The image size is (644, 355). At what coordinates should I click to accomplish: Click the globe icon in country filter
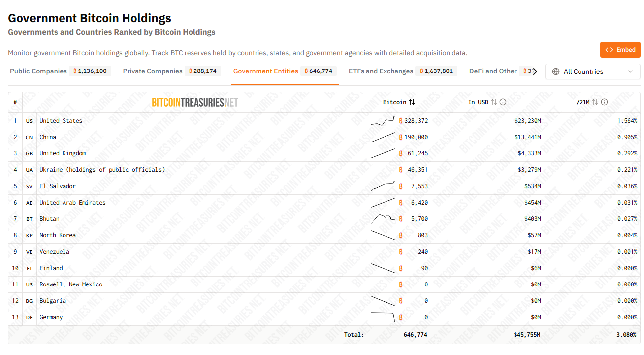556,71
